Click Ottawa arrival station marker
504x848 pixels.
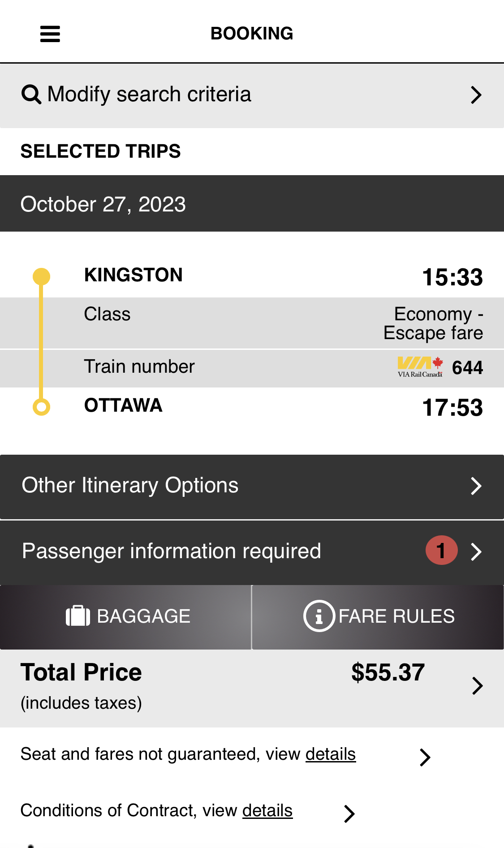click(41, 407)
